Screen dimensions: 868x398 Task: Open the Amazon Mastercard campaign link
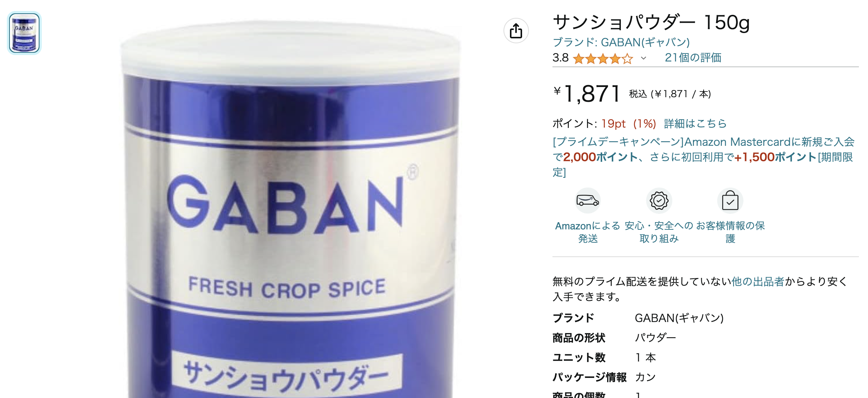pos(703,157)
